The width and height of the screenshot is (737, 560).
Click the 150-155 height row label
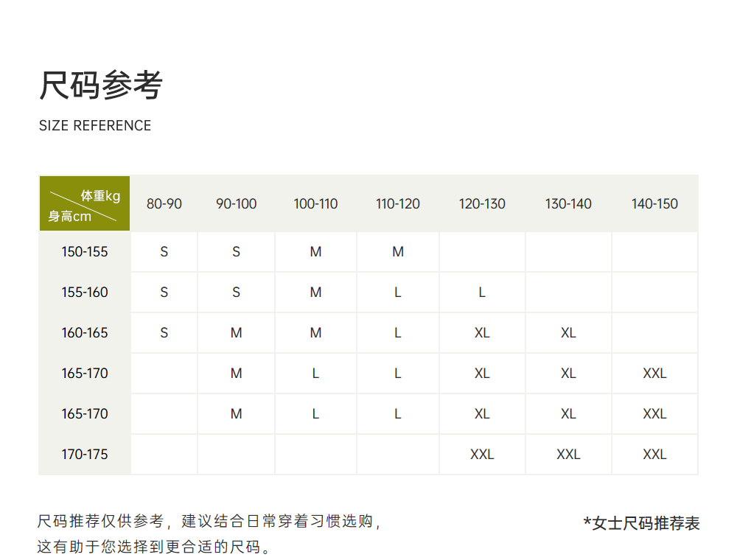(85, 252)
